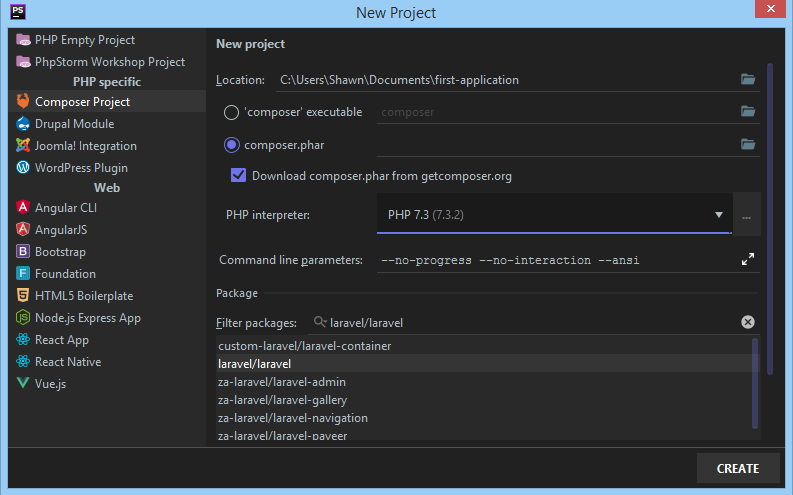Click the PhpStorm logo in title bar
This screenshot has width=793, height=495.
(18, 12)
